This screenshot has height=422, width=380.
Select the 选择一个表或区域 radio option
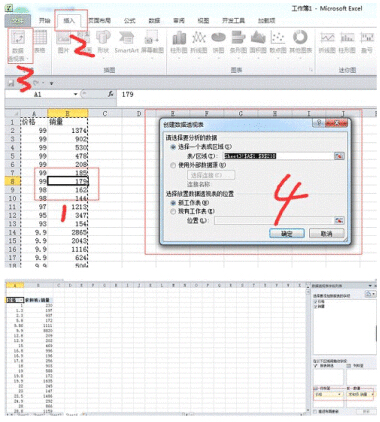tap(173, 147)
